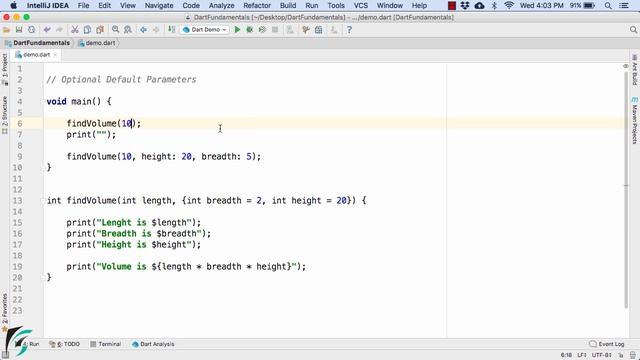Click the 6:18 cursor position indicator
Screen dimensions: 640x360
coord(566,355)
